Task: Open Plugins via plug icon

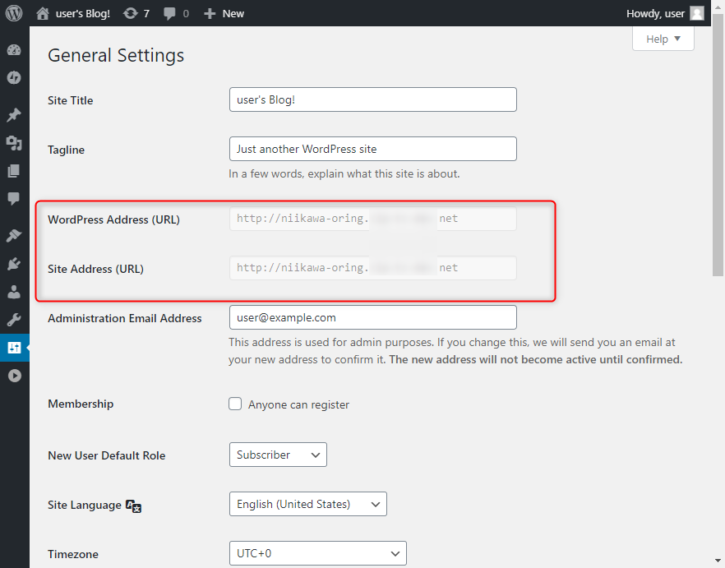Action: click(x=14, y=264)
